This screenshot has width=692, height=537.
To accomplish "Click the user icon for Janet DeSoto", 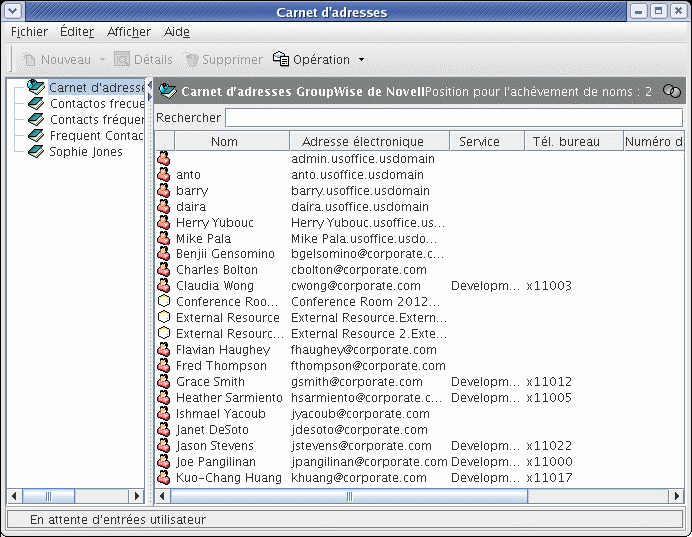I will pos(164,429).
